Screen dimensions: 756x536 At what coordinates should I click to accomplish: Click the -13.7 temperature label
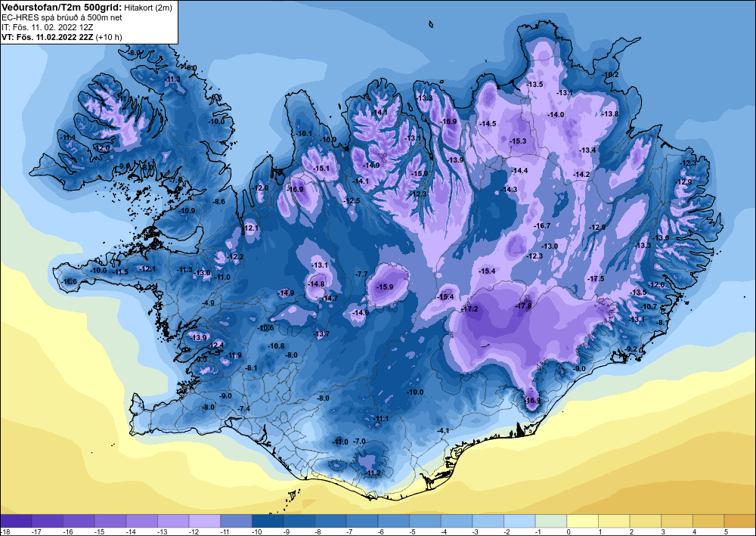(x=321, y=334)
